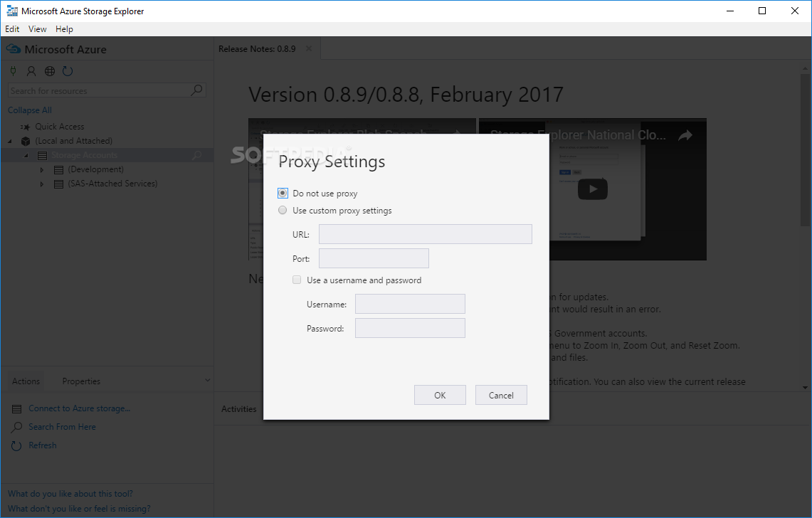The width and height of the screenshot is (812, 518).
Task: Click the search icon on the Storage Accounts row
Action: pos(197,155)
